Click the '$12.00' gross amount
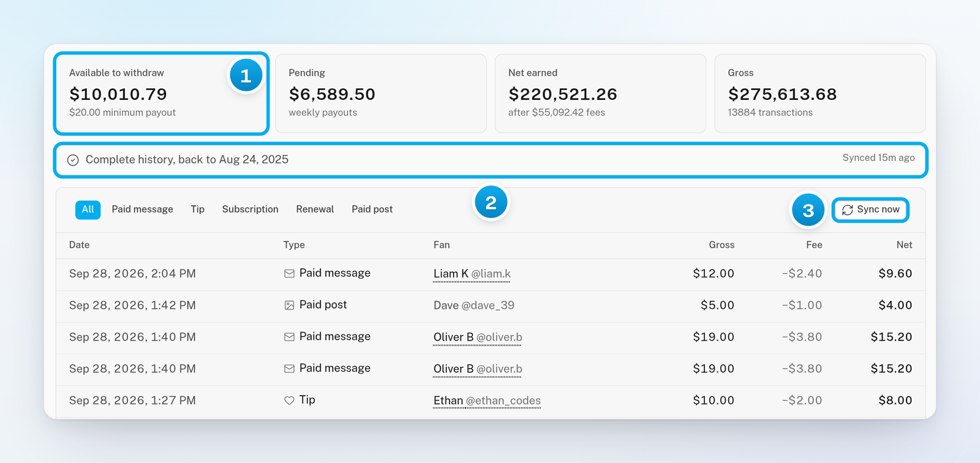The width and height of the screenshot is (980, 463). pyautogui.click(x=714, y=274)
